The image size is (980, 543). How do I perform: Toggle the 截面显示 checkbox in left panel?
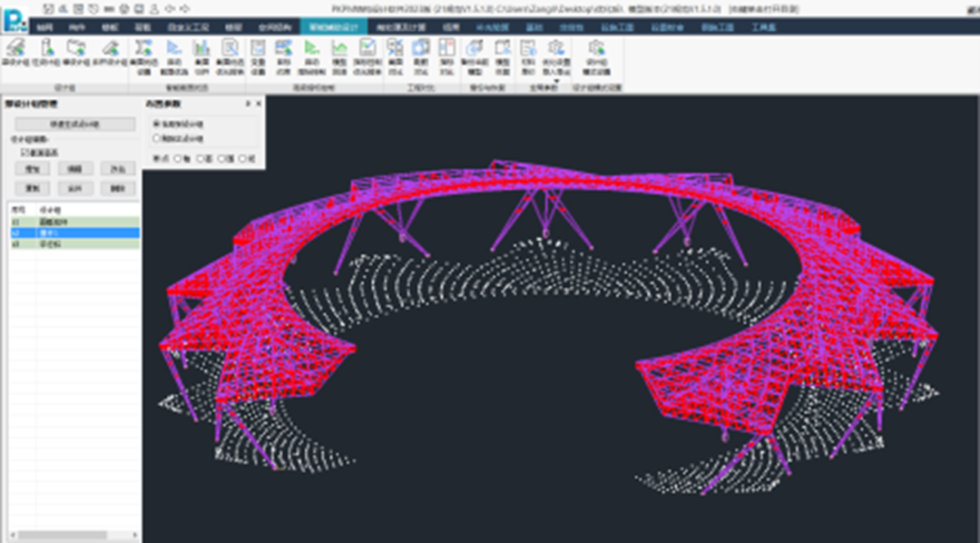tap(24, 153)
